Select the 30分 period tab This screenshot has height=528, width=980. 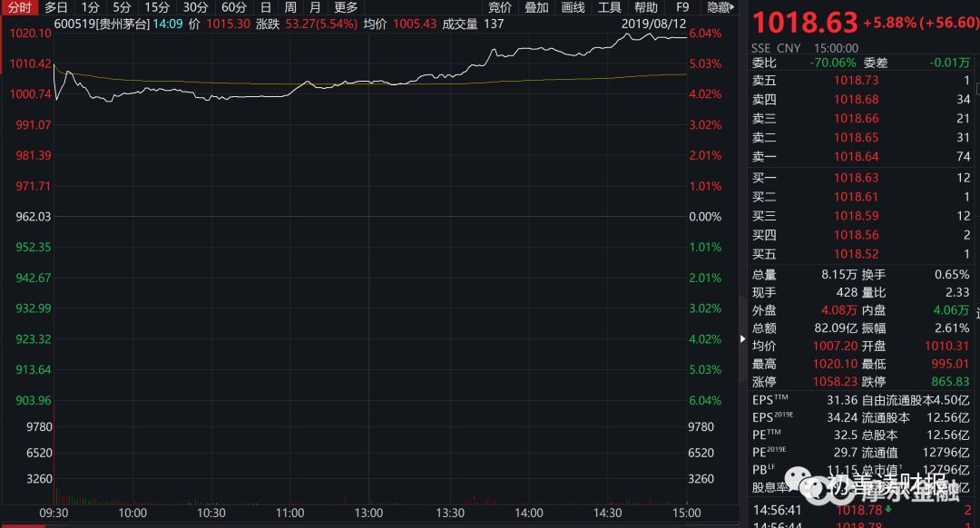[x=195, y=7]
